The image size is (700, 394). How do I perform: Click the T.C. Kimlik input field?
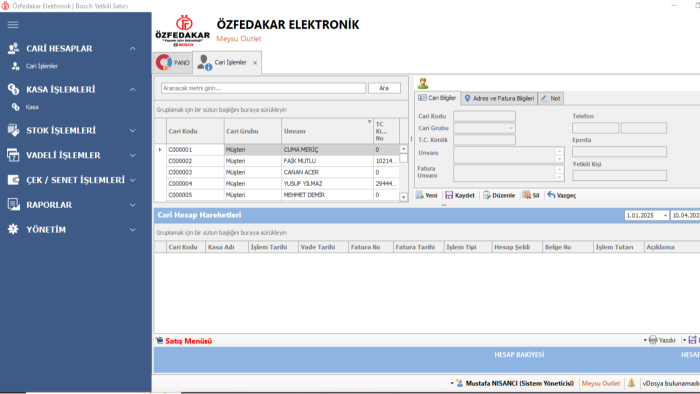484,140
